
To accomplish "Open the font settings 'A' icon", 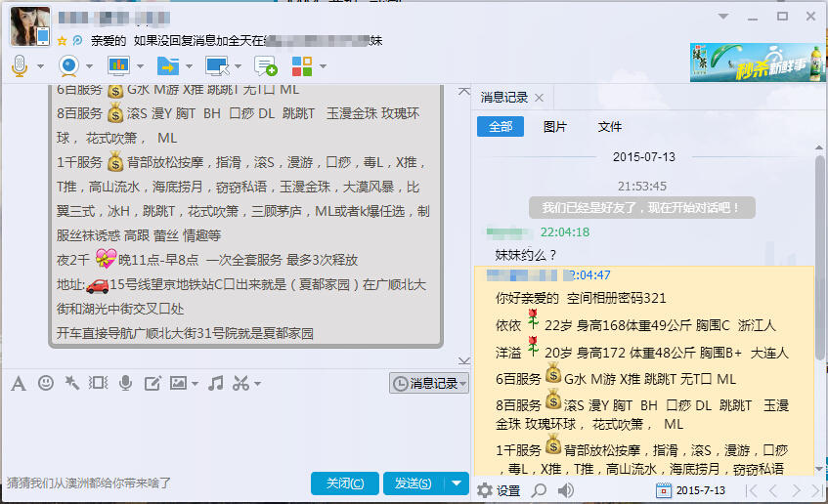I will click(19, 384).
